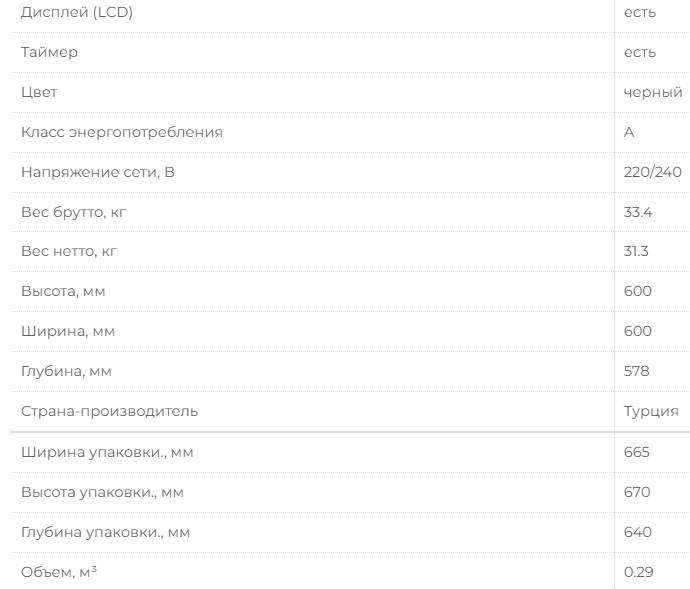
Task: Select the "Таймер" specification label
Action: click(49, 52)
